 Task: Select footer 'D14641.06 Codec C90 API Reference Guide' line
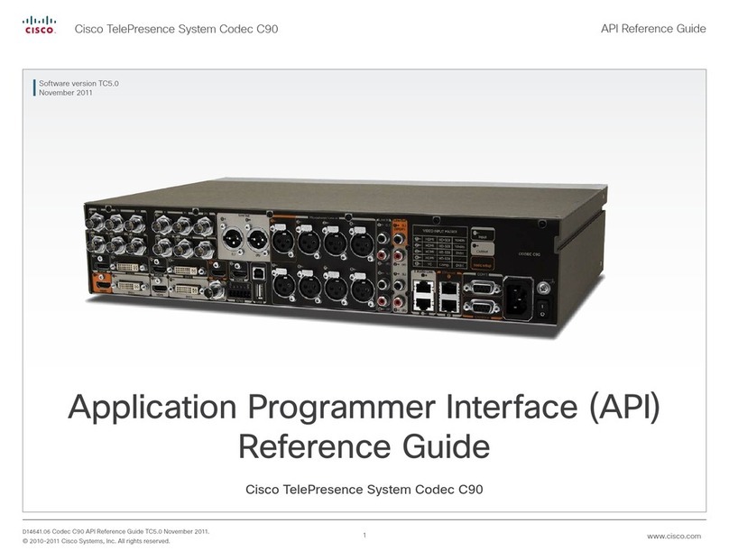point(115,531)
